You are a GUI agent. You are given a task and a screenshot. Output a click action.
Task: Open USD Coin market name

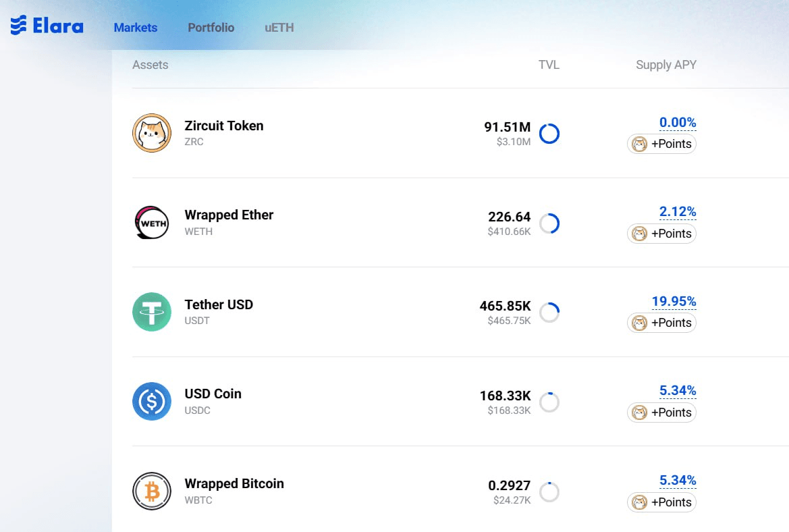point(213,394)
